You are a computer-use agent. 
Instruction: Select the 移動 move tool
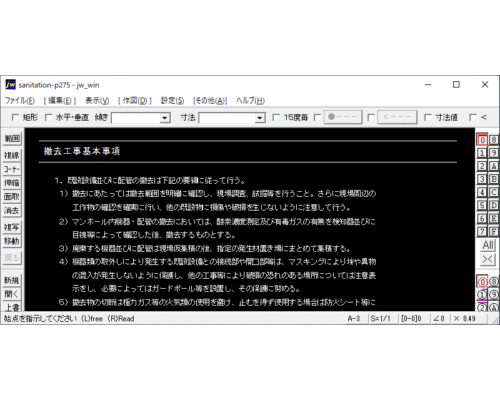click(12, 241)
